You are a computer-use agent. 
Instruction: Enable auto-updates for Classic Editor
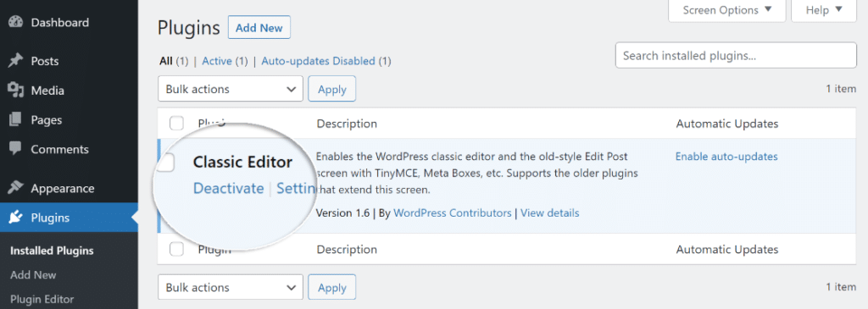[726, 157]
